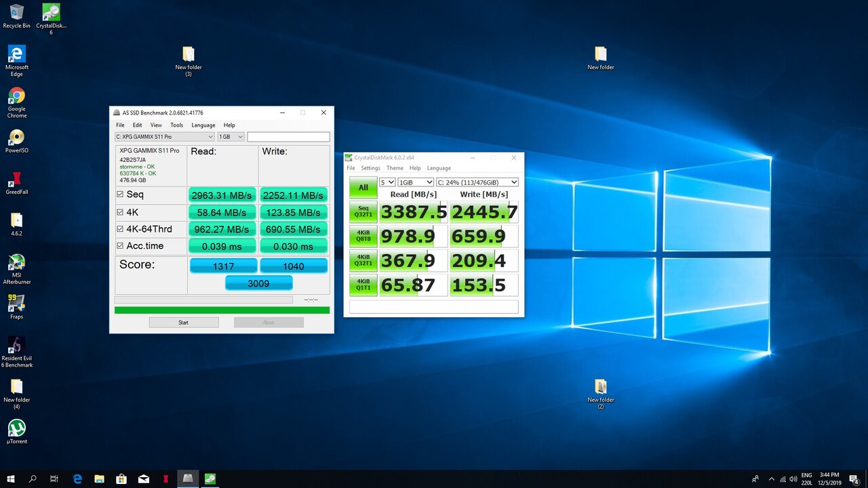This screenshot has width=868, height=488.
Task: Open the Resident Evil 6 Benchmark icon
Action: click(x=16, y=346)
